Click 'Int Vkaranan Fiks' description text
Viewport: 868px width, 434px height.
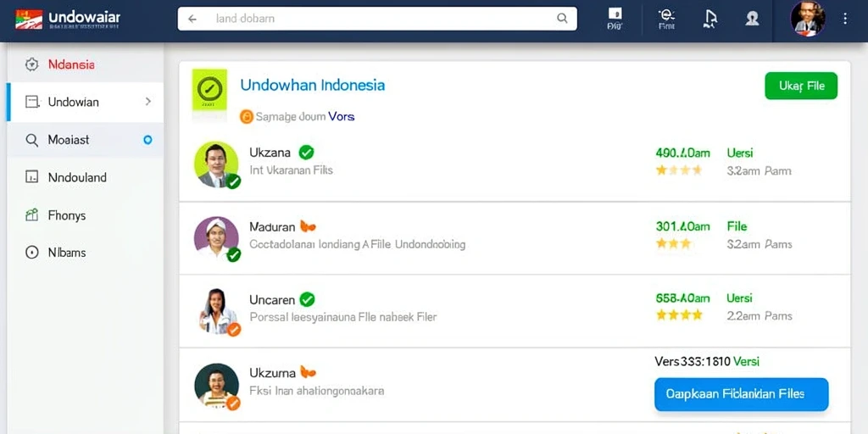292,170
